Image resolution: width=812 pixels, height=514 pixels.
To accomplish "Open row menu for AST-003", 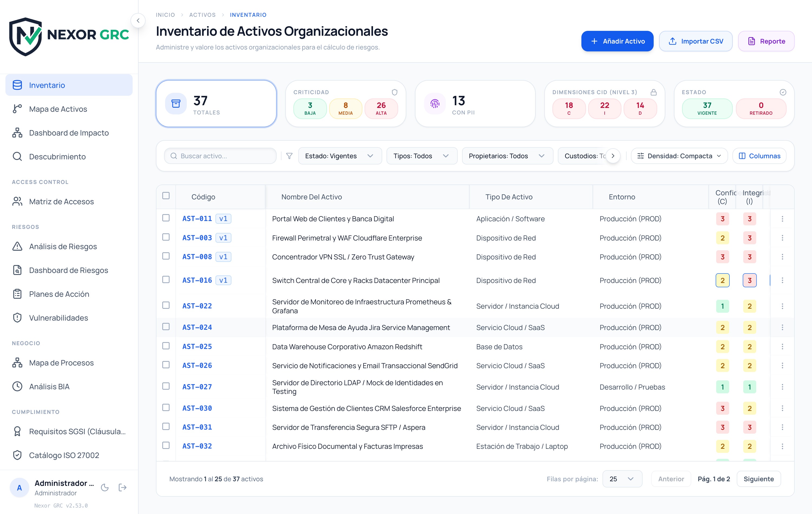I will (782, 238).
